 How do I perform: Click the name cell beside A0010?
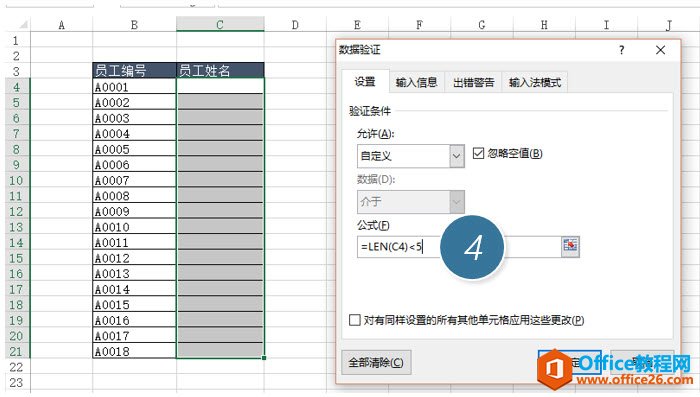[220, 227]
